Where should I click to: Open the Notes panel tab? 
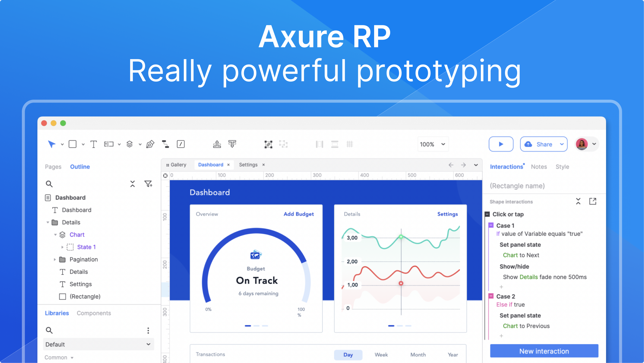539,167
